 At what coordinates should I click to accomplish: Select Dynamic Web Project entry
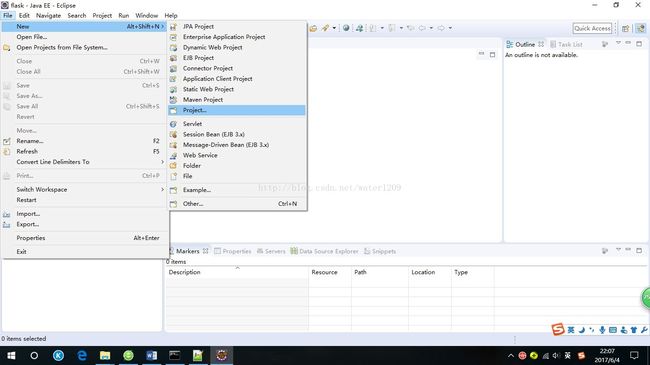[x=237, y=47]
